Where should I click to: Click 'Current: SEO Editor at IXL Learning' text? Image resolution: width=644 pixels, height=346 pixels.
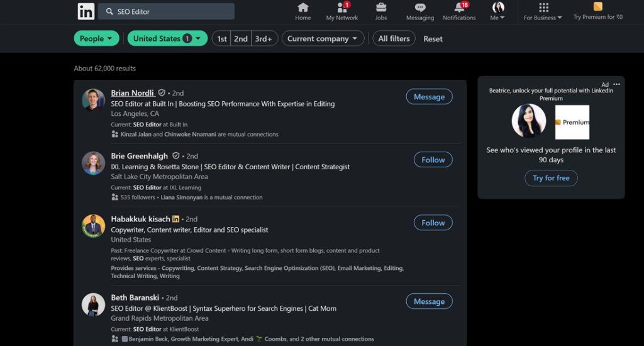(156, 187)
